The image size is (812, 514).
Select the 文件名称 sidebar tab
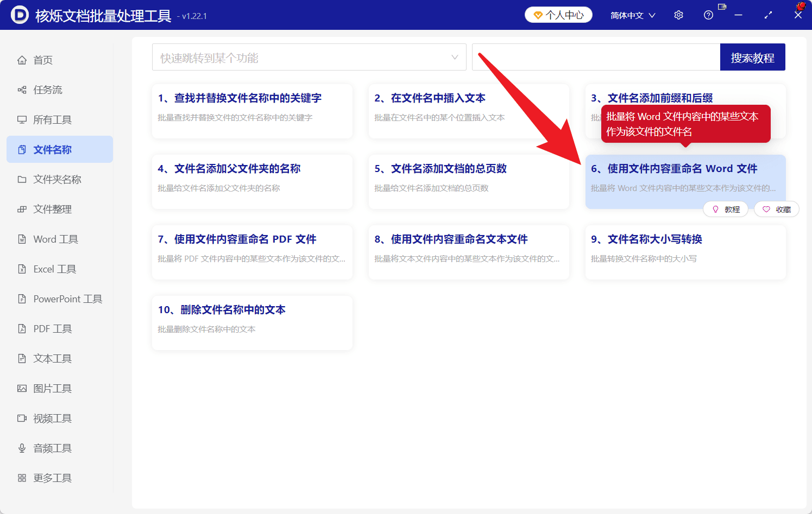[60, 149]
